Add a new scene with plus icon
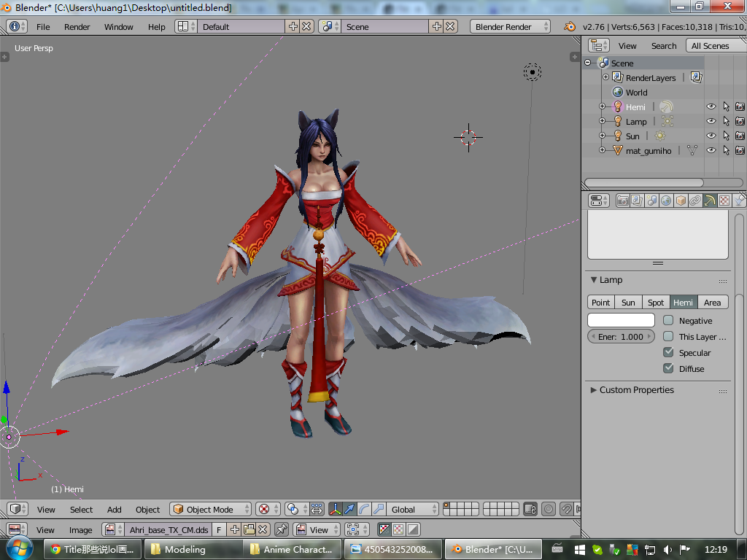The height and width of the screenshot is (560, 747). (x=436, y=27)
